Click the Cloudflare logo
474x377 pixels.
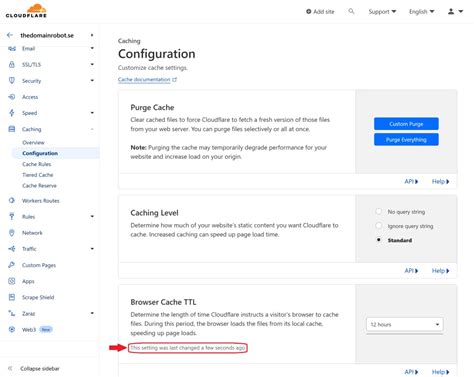click(26, 11)
